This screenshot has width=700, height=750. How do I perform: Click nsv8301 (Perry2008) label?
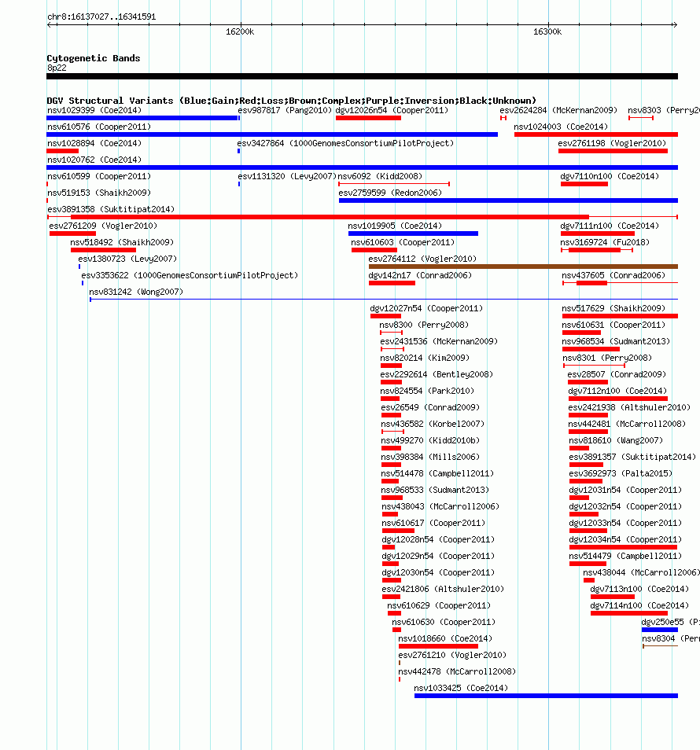tap(607, 358)
